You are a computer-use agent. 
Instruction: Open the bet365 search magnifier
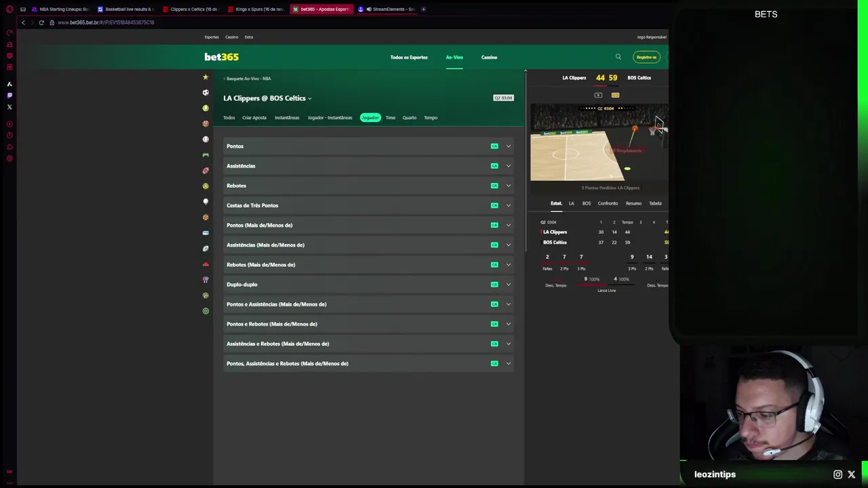(x=618, y=57)
